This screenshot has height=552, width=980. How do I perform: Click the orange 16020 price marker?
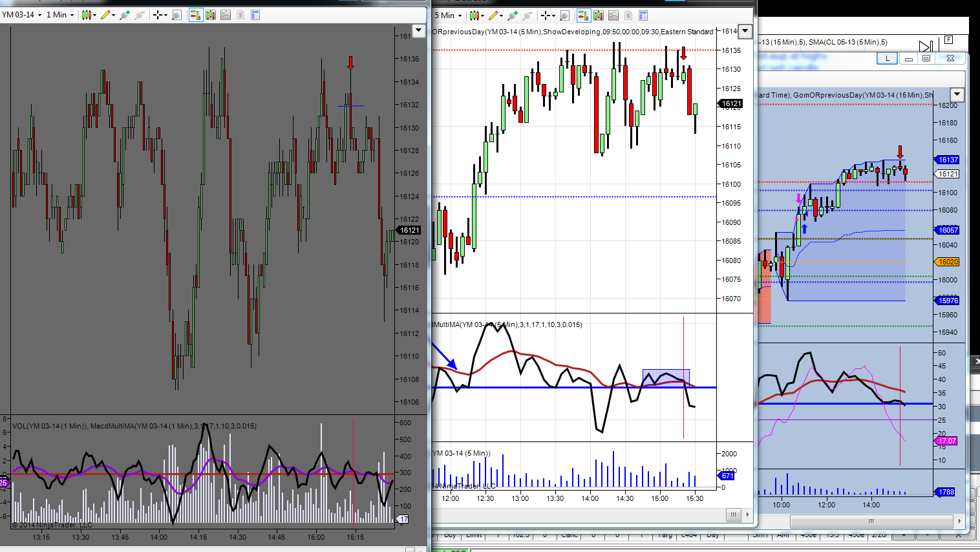pos(948,262)
